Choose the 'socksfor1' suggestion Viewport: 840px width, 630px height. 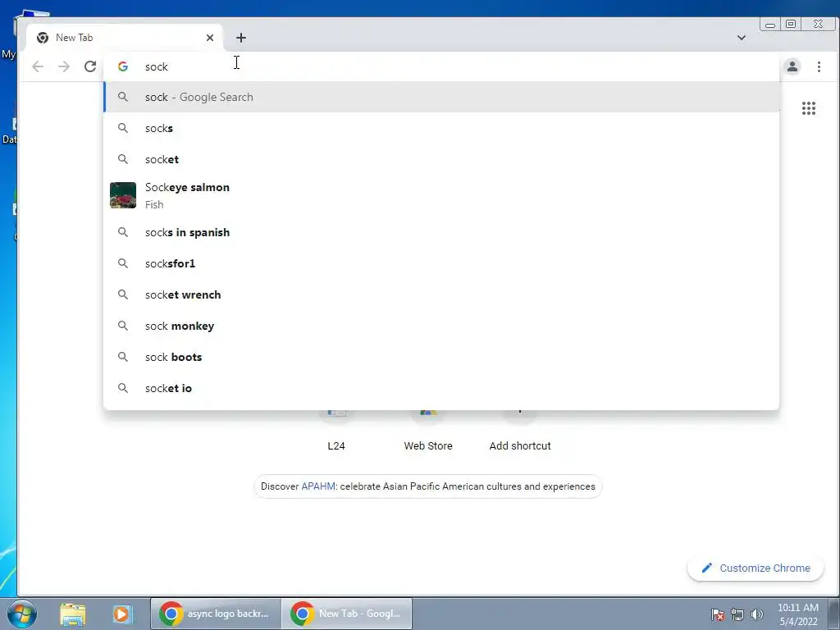441,263
